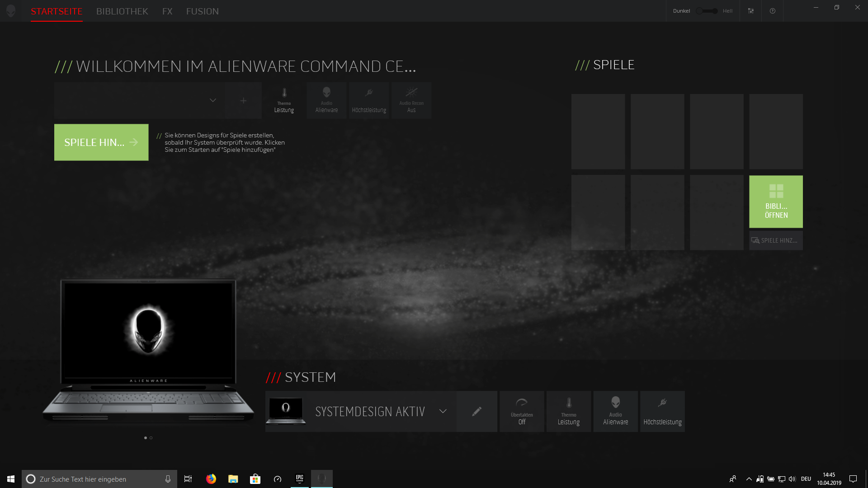
Task: Select the second carousel dot under the laptop
Action: 151,438
